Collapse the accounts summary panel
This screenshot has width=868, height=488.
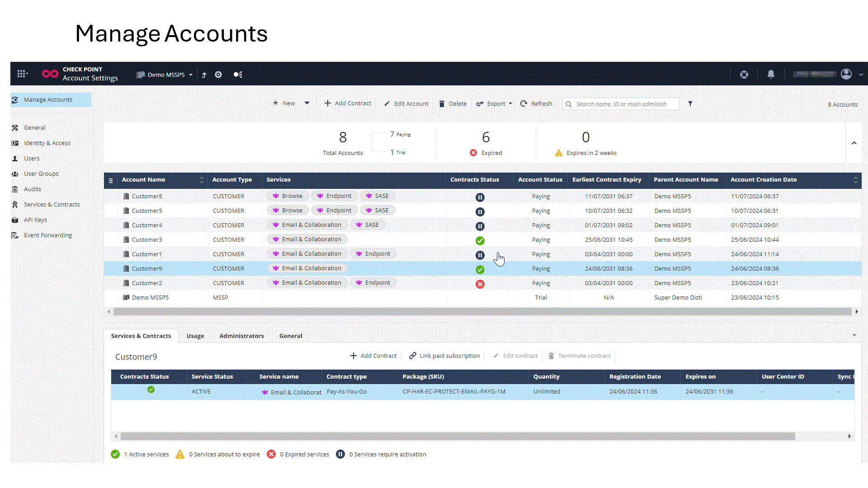click(x=854, y=143)
